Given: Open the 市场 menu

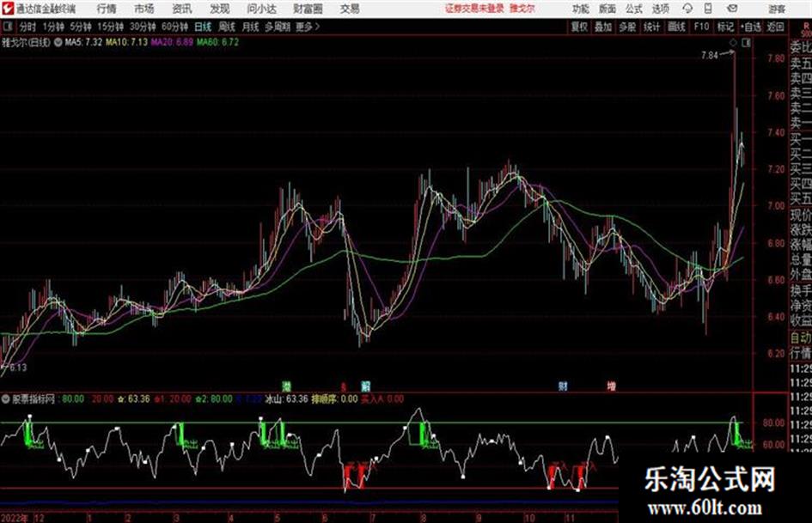Looking at the screenshot, I should [x=144, y=9].
